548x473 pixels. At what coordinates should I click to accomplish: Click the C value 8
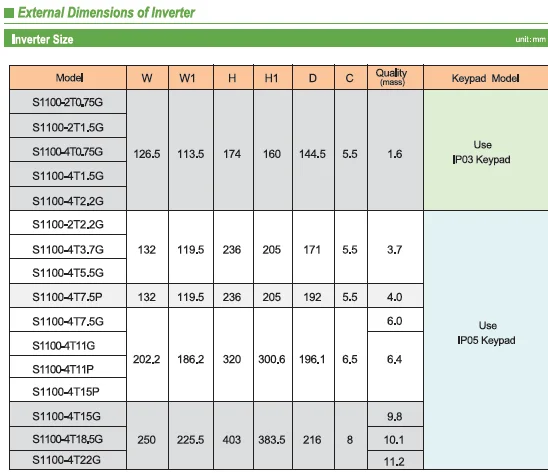pyautogui.click(x=350, y=439)
